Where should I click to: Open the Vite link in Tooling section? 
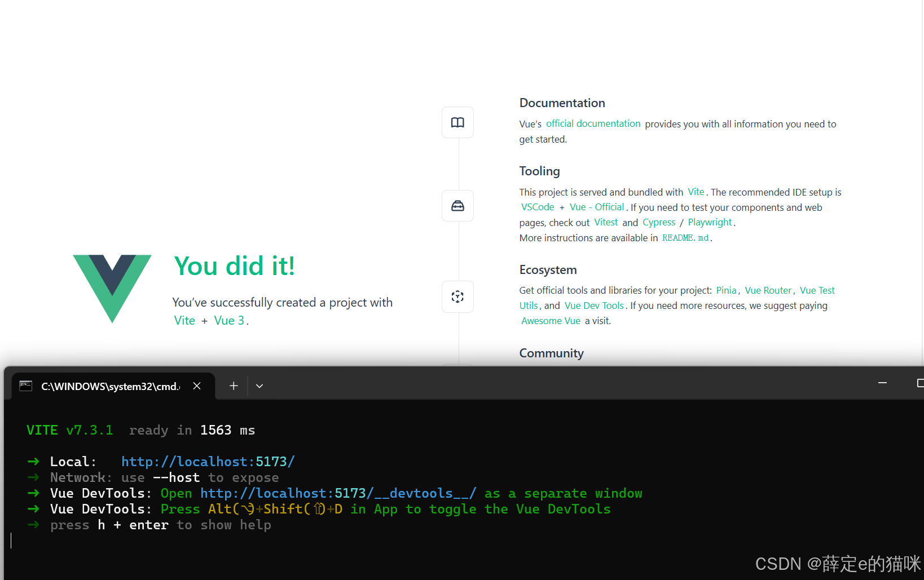696,192
